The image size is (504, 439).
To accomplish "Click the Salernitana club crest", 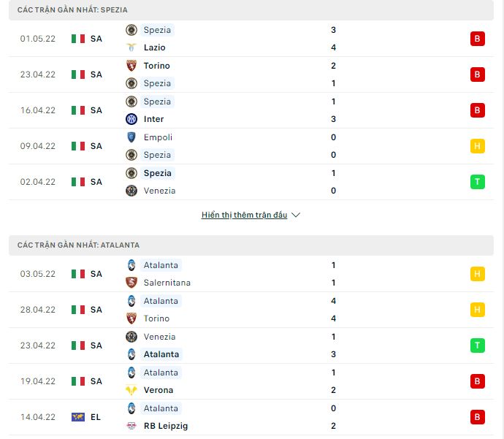I will pos(131,283).
